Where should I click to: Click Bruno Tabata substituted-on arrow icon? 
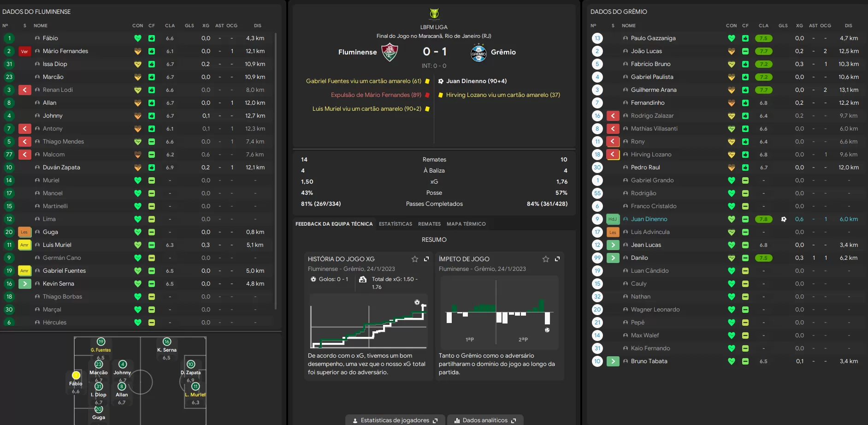[613, 361]
